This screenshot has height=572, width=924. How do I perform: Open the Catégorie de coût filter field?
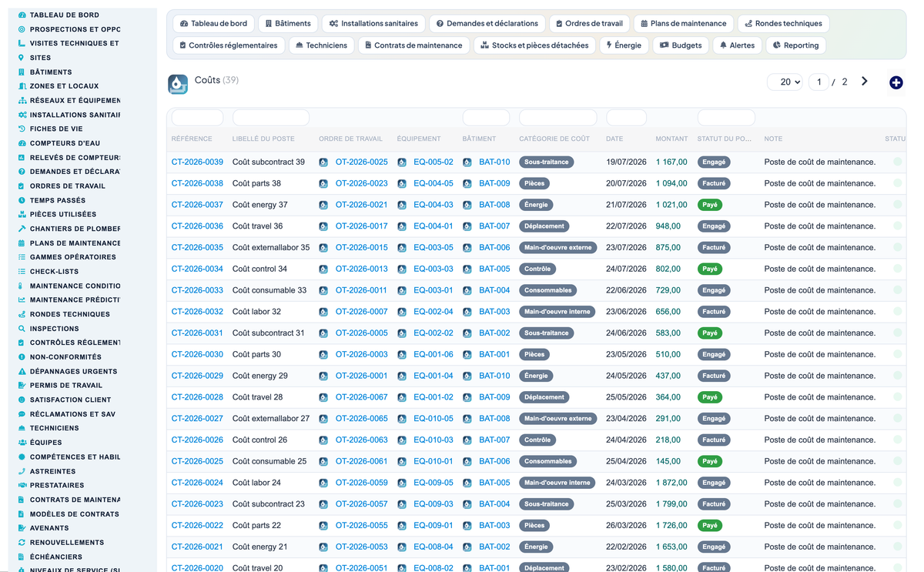click(557, 118)
